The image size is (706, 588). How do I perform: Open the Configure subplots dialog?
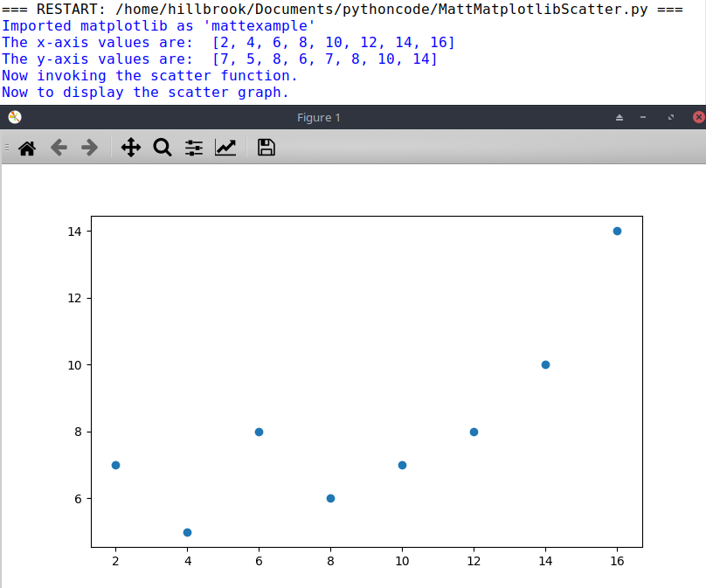[194, 148]
